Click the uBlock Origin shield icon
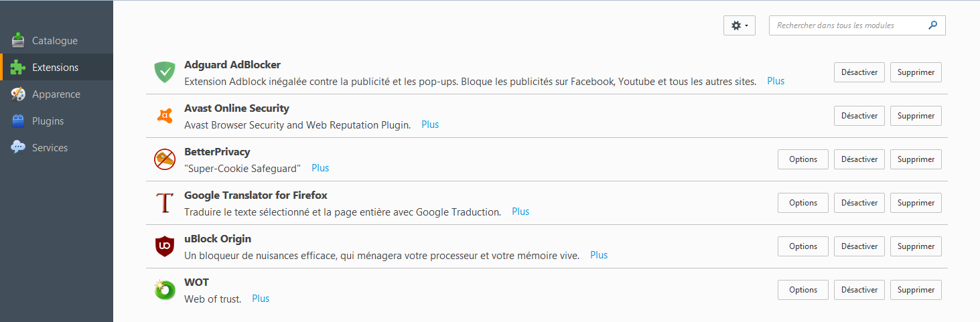This screenshot has height=322, width=980. point(165,246)
